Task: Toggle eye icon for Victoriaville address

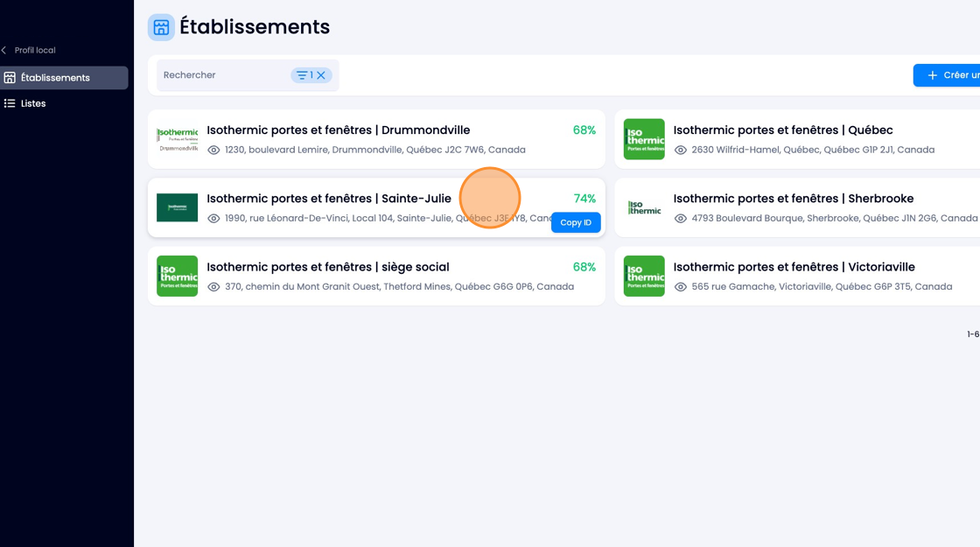Action: pyautogui.click(x=681, y=287)
